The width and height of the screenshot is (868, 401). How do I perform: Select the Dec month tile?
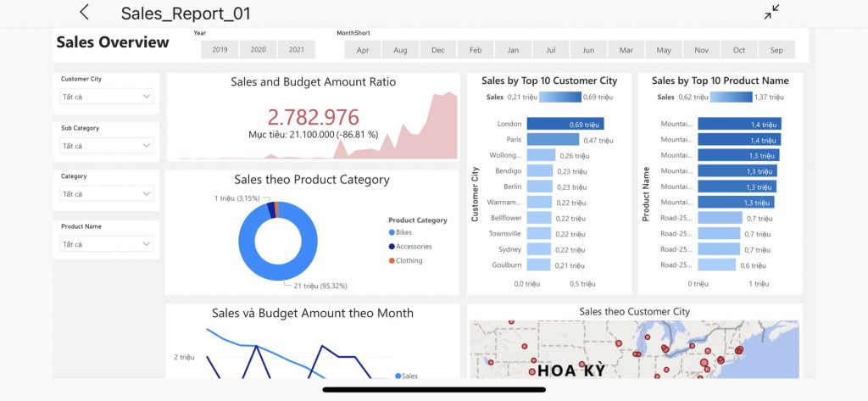[438, 50]
